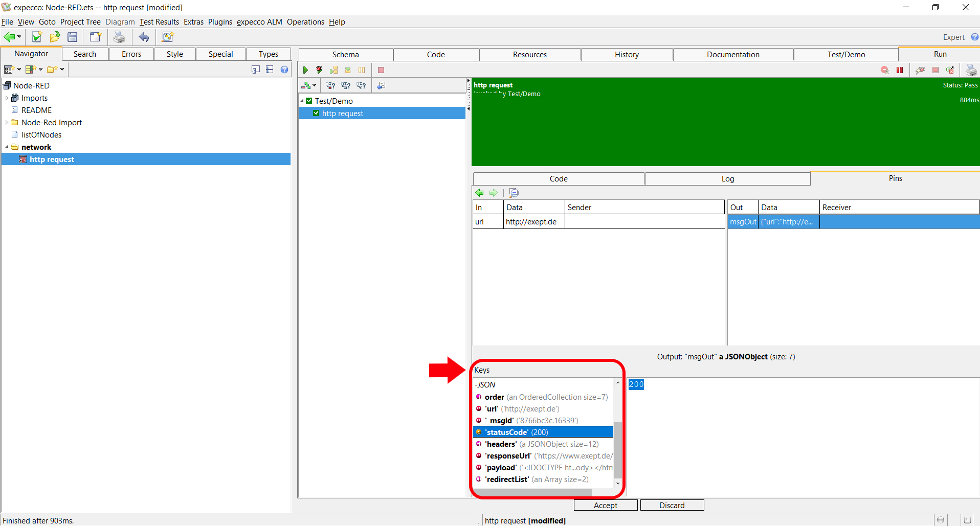Click the green Run play icon
This screenshot has width=980, height=526.
pos(305,70)
